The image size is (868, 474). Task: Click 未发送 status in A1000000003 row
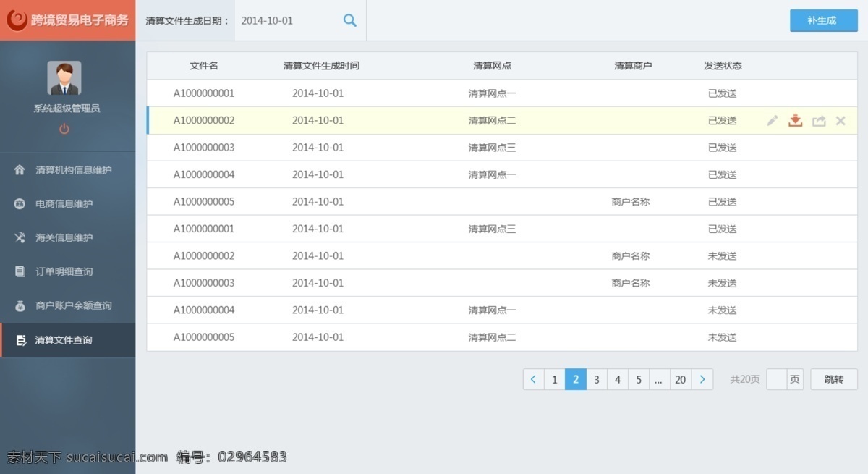722,283
